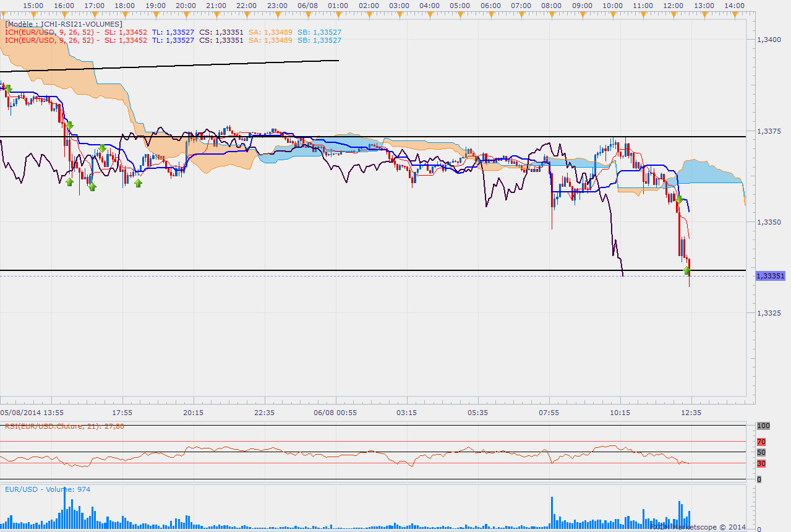The image size is (791, 532).
Task: Click the orange triangle marker under 20:00
Action: [x=186, y=12]
